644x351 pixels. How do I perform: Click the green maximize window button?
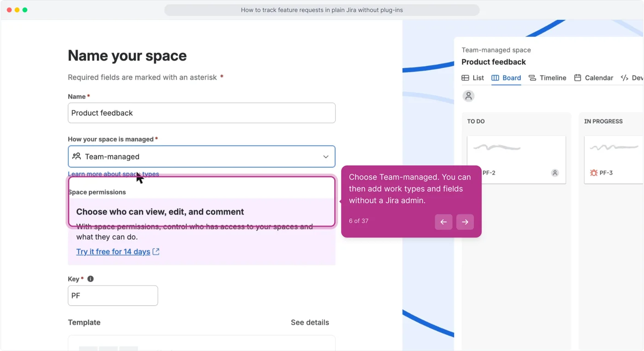[25, 10]
